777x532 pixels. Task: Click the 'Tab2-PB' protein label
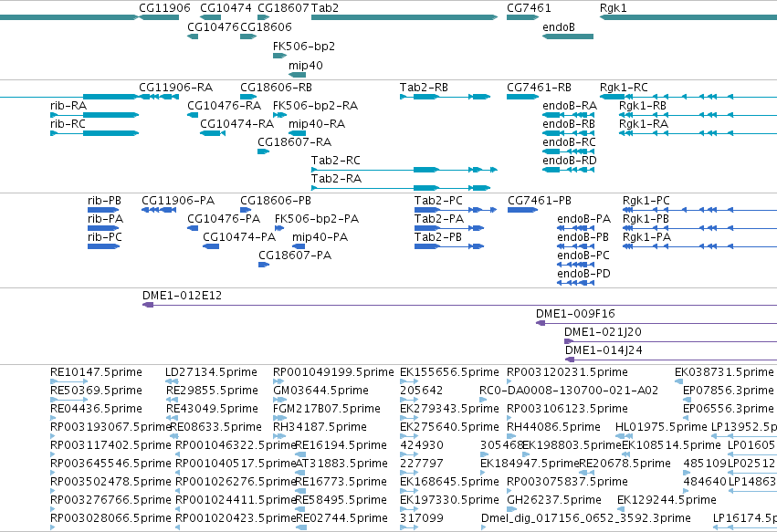point(438,237)
